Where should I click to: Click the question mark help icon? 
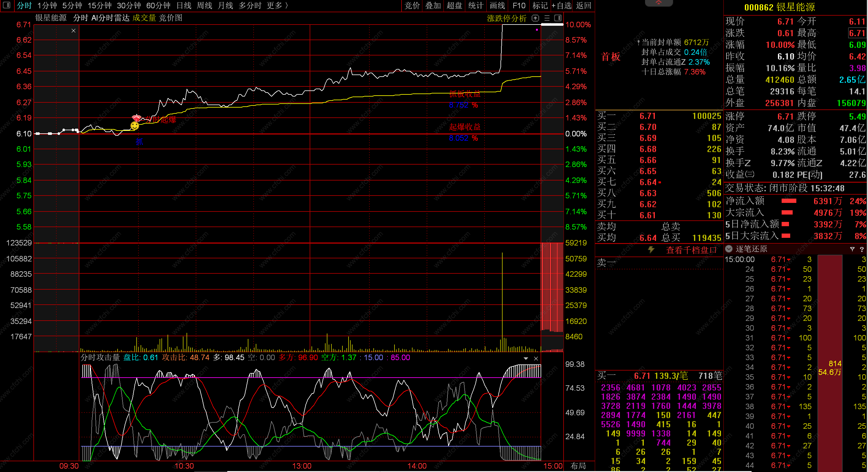point(862,249)
